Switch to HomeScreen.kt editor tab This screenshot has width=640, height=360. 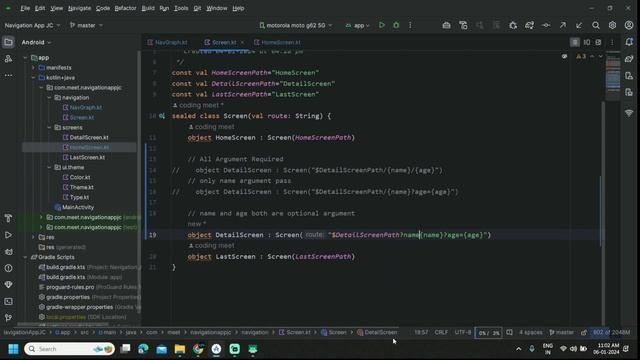(x=277, y=42)
